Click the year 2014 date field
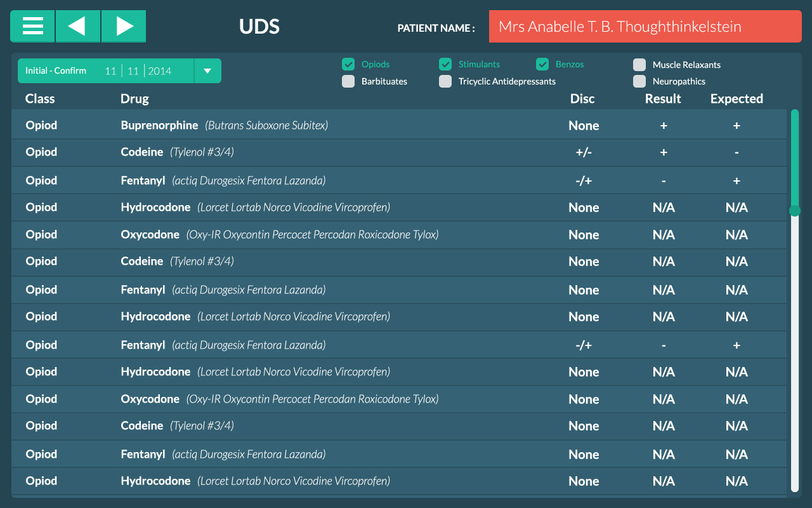The width and height of the screenshot is (812, 508). click(x=160, y=71)
